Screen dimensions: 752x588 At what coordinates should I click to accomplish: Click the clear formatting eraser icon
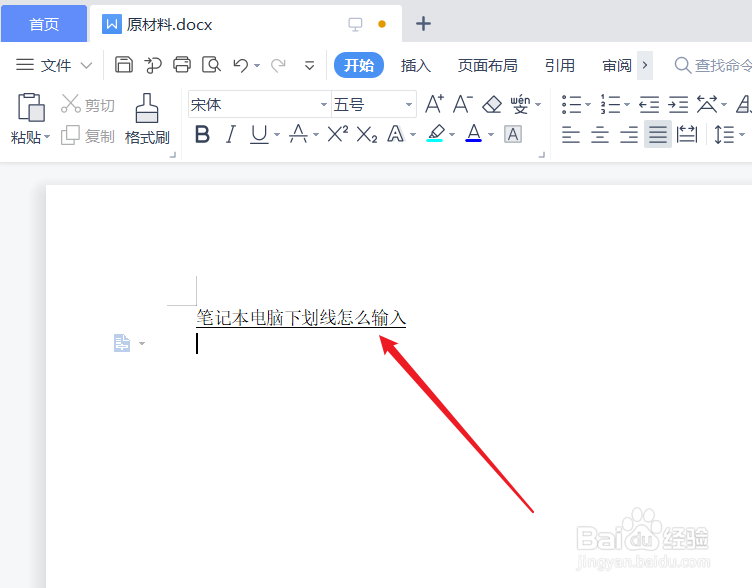point(492,104)
